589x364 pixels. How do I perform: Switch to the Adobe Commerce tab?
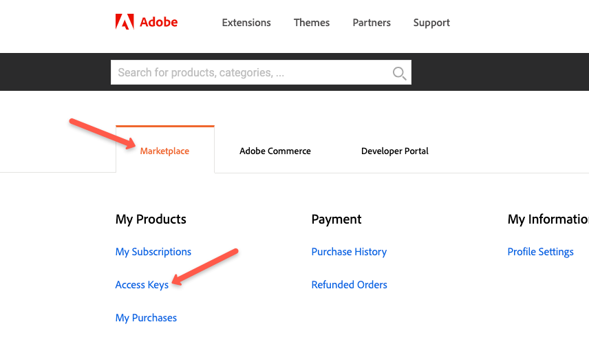275,151
